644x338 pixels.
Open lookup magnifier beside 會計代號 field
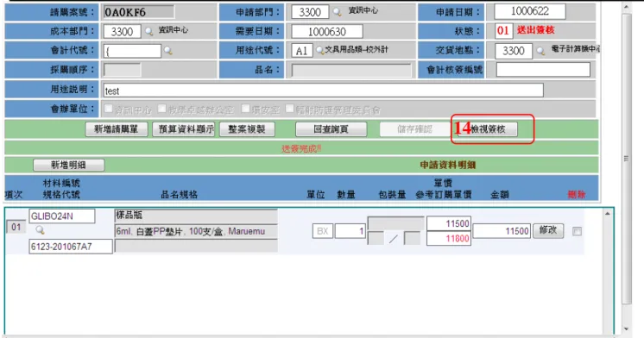pyautogui.click(x=168, y=51)
